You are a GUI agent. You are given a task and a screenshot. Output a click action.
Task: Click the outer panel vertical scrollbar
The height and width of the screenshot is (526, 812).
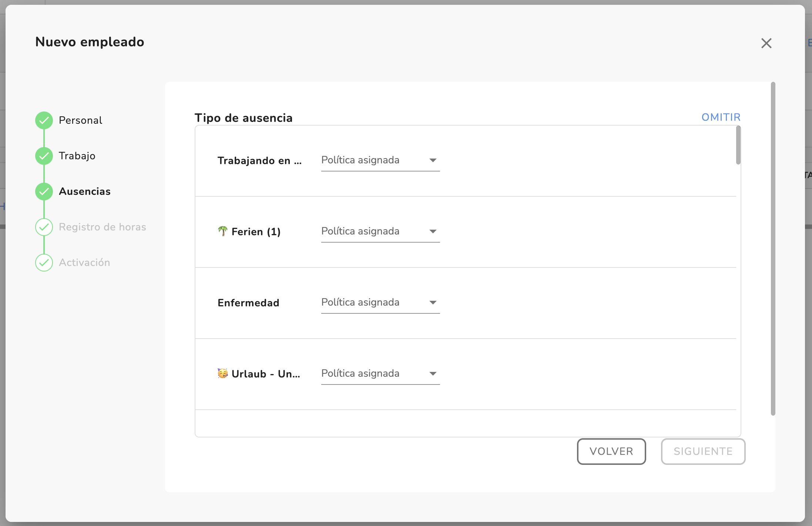773,248
